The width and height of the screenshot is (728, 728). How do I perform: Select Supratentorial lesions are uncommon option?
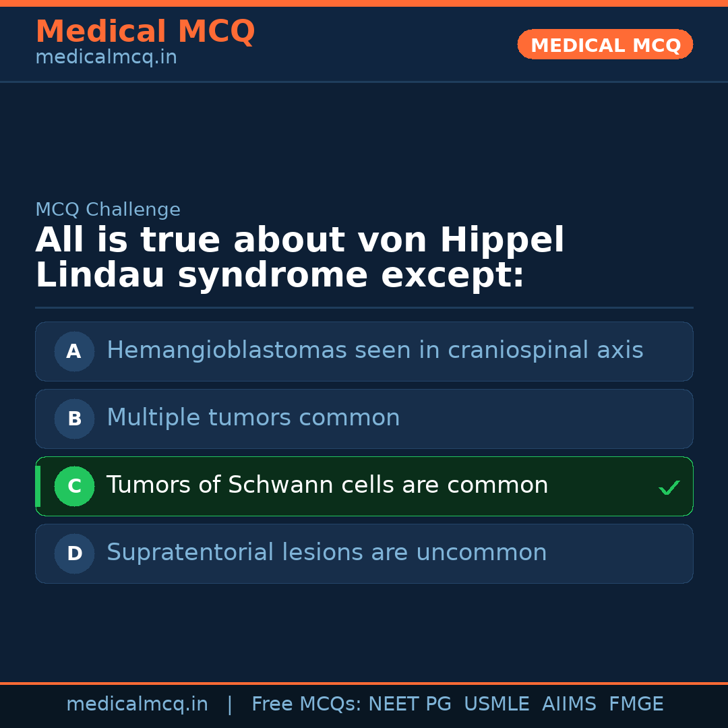(x=327, y=553)
